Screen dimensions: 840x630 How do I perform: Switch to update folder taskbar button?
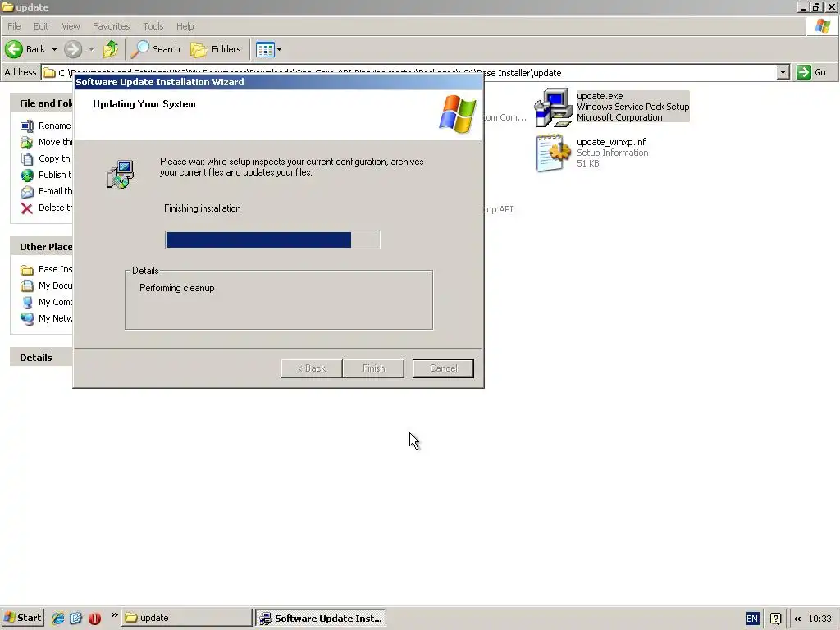(x=186, y=618)
